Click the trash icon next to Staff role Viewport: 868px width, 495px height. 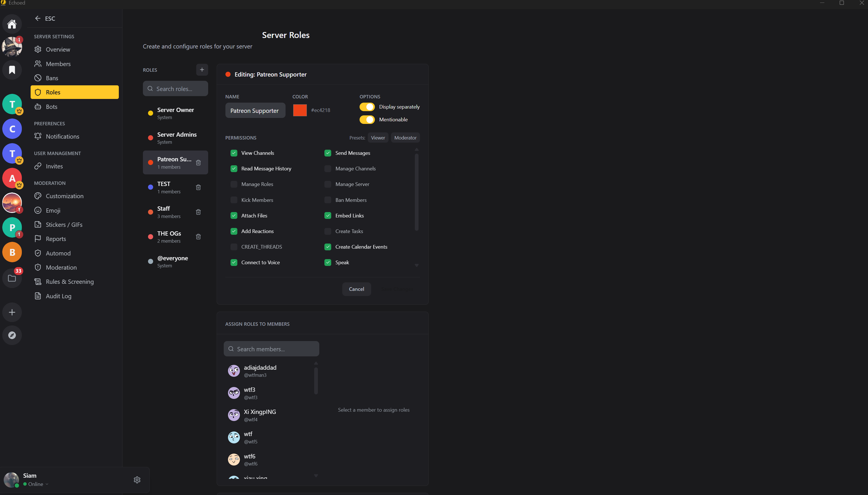[x=198, y=212]
